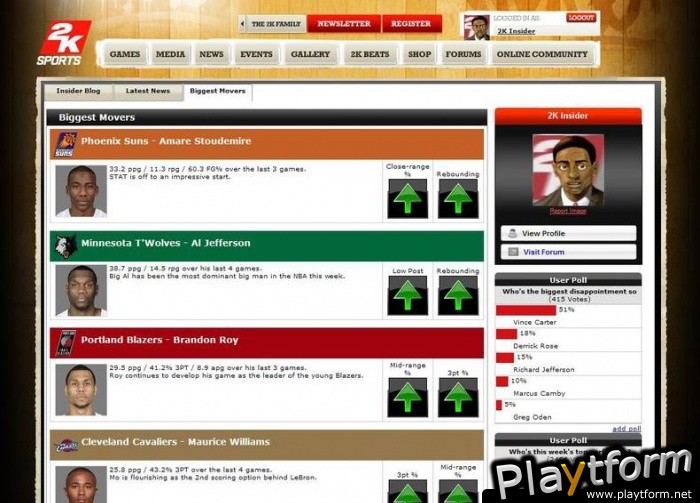Click the View Profile button
The image size is (700, 503).
pyautogui.click(x=568, y=233)
